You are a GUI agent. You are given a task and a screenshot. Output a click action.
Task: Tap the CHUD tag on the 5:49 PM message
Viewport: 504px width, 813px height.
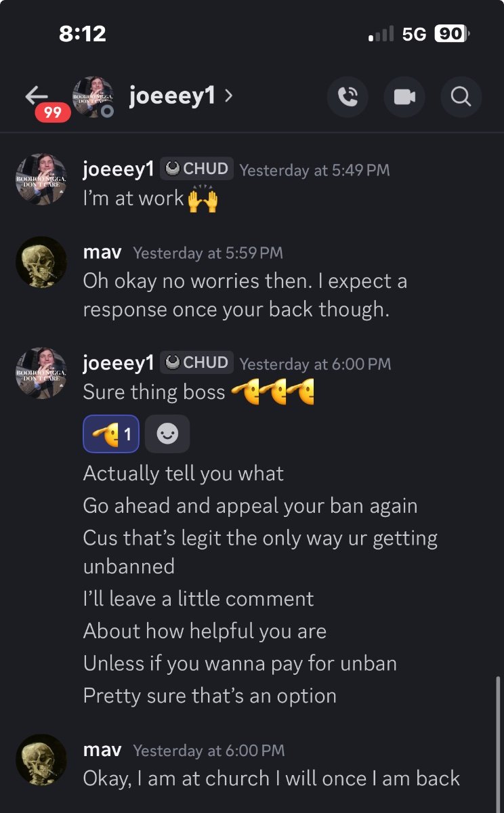pos(197,169)
